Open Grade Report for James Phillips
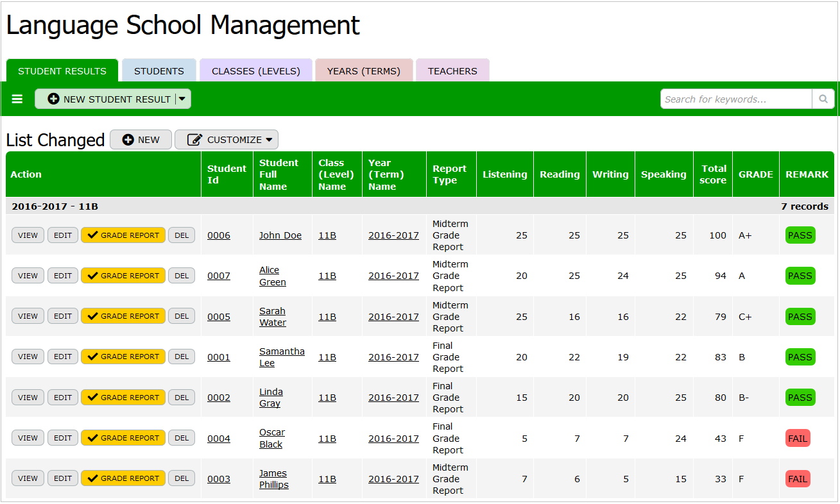Image resolution: width=840 pixels, height=504 pixels. [x=123, y=478]
